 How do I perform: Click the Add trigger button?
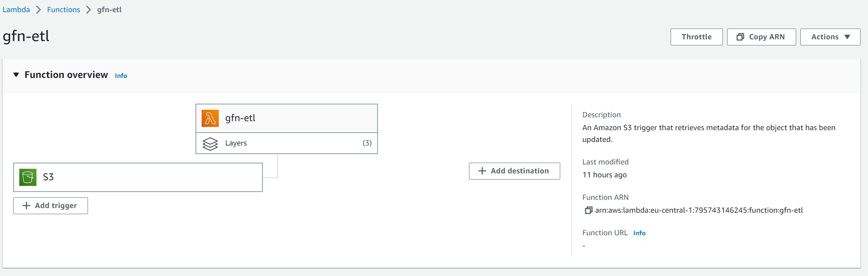click(50, 206)
